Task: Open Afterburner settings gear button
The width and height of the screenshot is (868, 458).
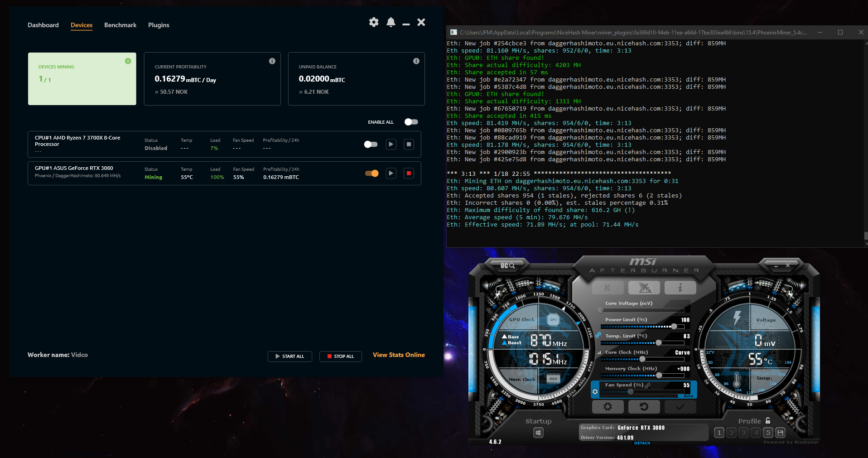Action: click(608, 407)
